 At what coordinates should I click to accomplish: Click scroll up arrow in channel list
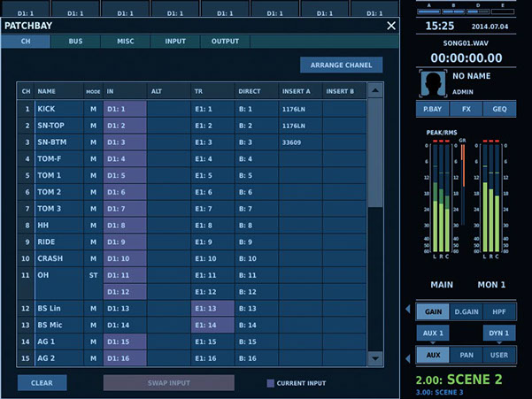pos(375,91)
